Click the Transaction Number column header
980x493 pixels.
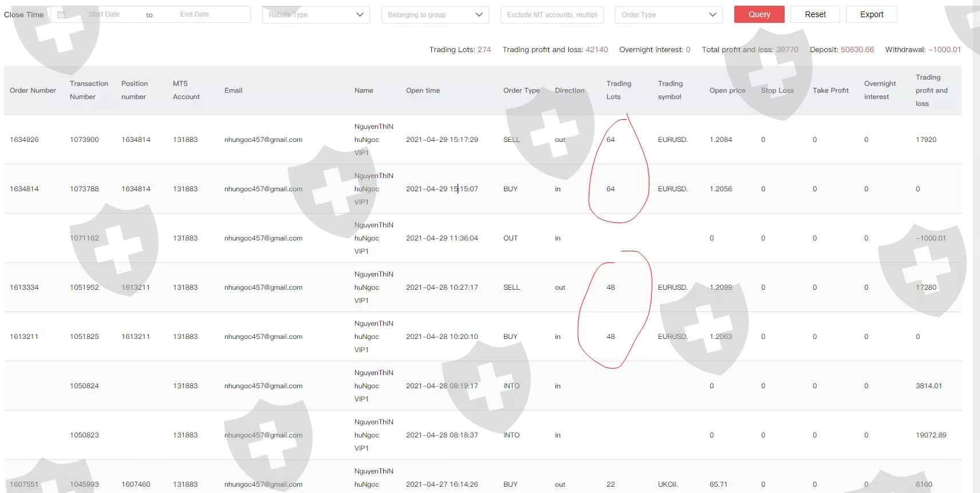point(89,90)
